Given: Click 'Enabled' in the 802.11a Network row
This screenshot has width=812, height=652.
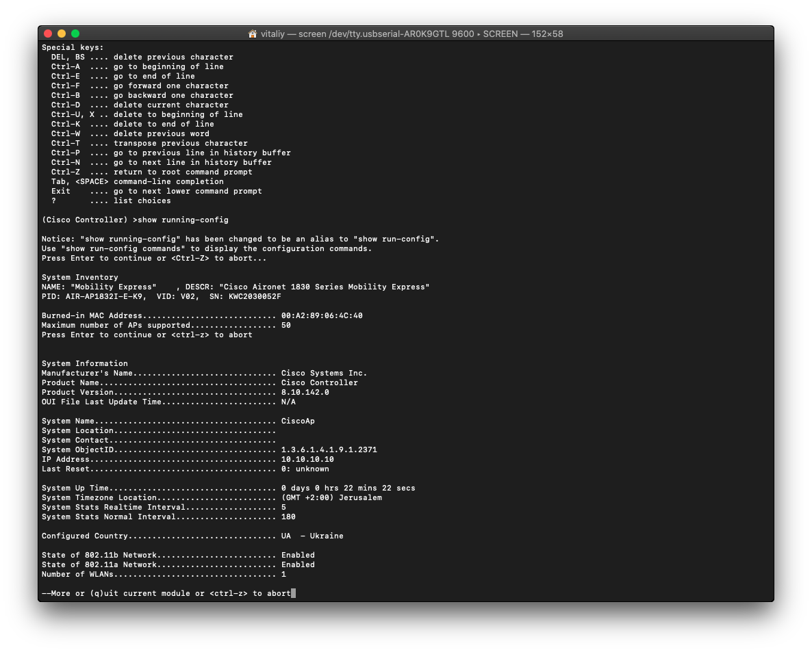Looking at the screenshot, I should tap(298, 564).
